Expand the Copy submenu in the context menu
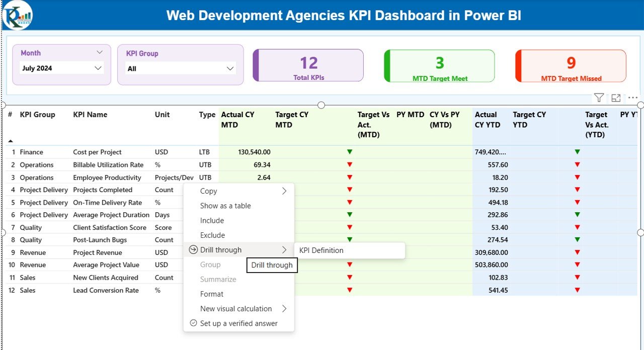644x350 pixels. [x=285, y=191]
